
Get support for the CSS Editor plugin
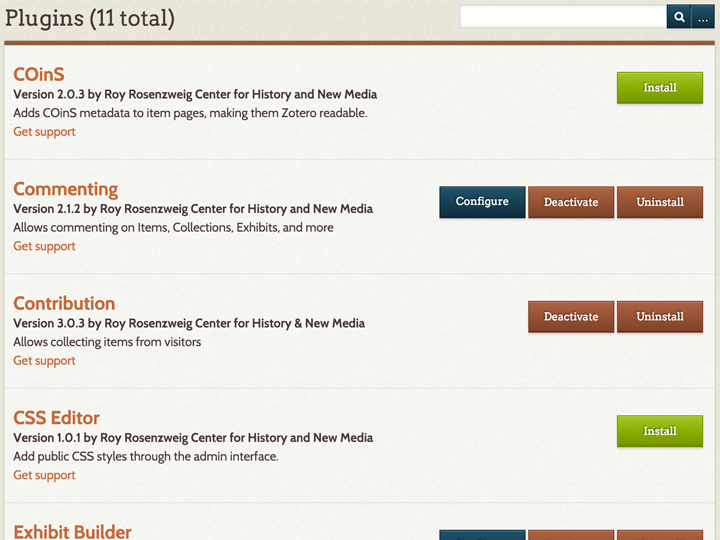45,475
